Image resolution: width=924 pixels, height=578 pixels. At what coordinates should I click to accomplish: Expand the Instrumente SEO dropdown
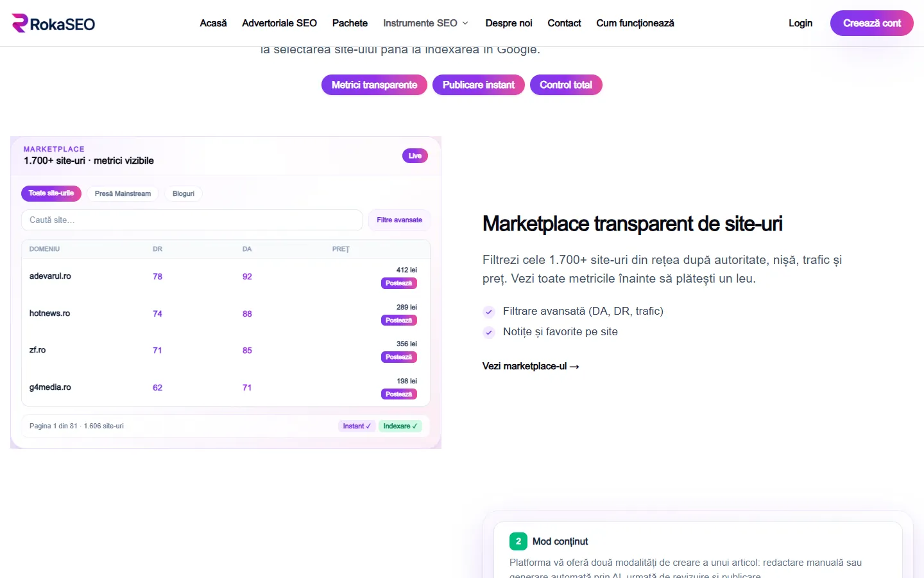click(426, 23)
